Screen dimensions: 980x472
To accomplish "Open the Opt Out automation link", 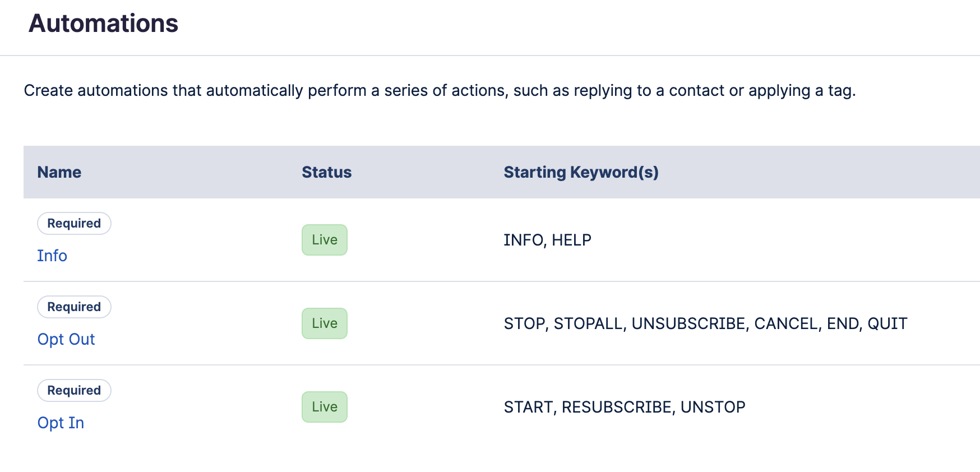I will pos(66,339).
